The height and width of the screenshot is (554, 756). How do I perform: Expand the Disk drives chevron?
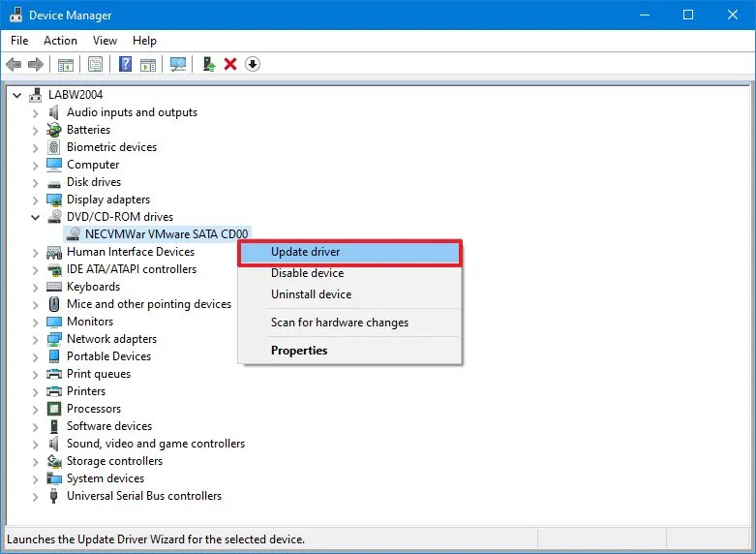pyautogui.click(x=35, y=183)
